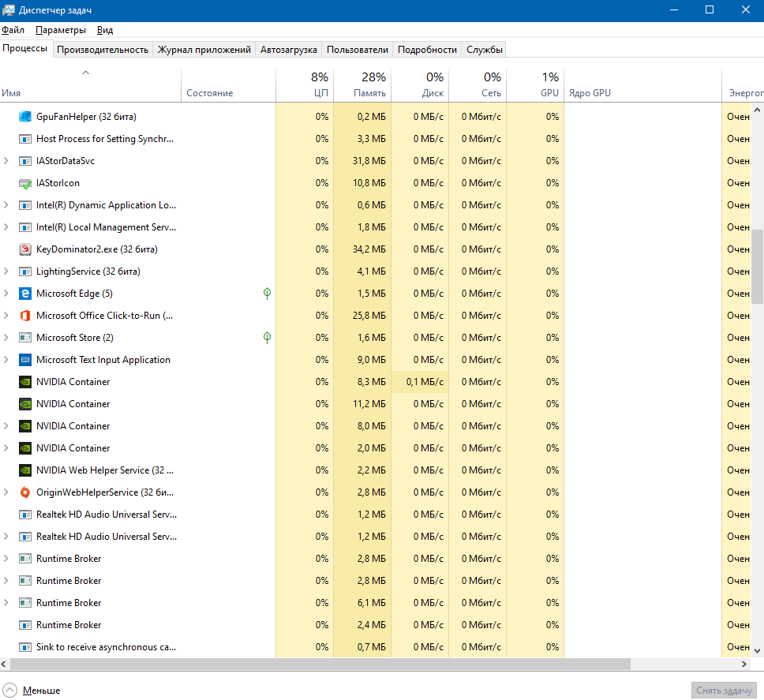This screenshot has height=700, width=764.
Task: Click the GpuFanHelper process icon
Action: coord(24,117)
